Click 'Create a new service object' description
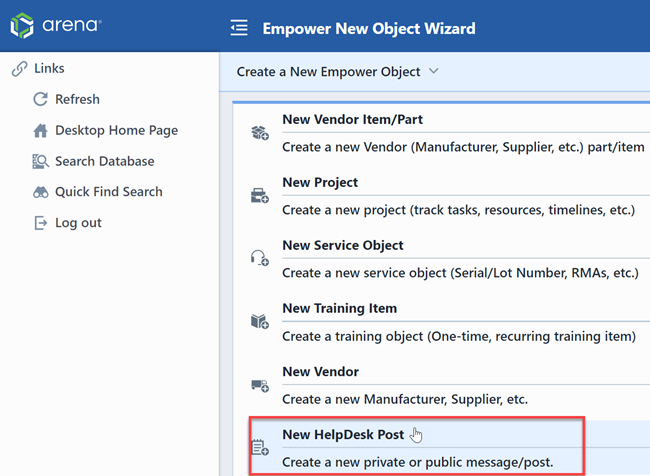 [x=460, y=273]
